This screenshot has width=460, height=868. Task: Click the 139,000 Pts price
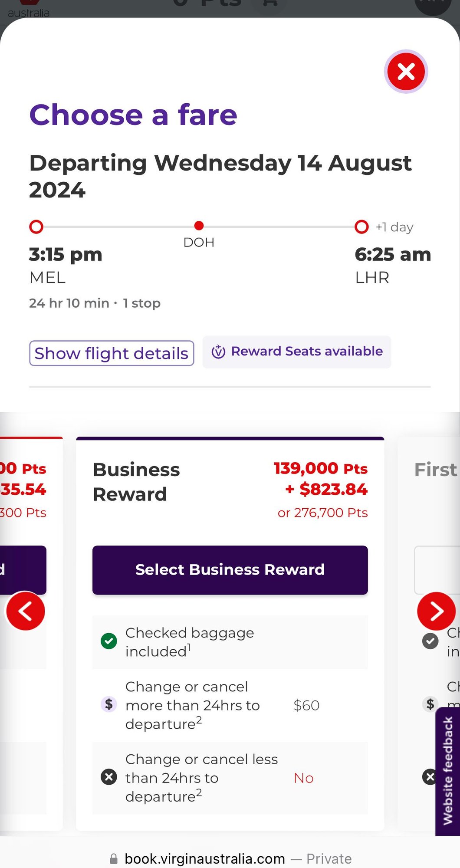[x=320, y=469]
